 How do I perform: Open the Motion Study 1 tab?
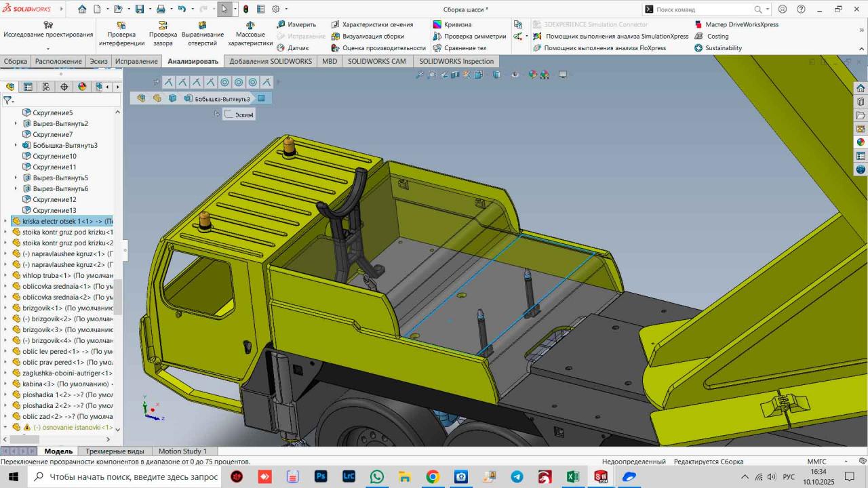coord(182,451)
